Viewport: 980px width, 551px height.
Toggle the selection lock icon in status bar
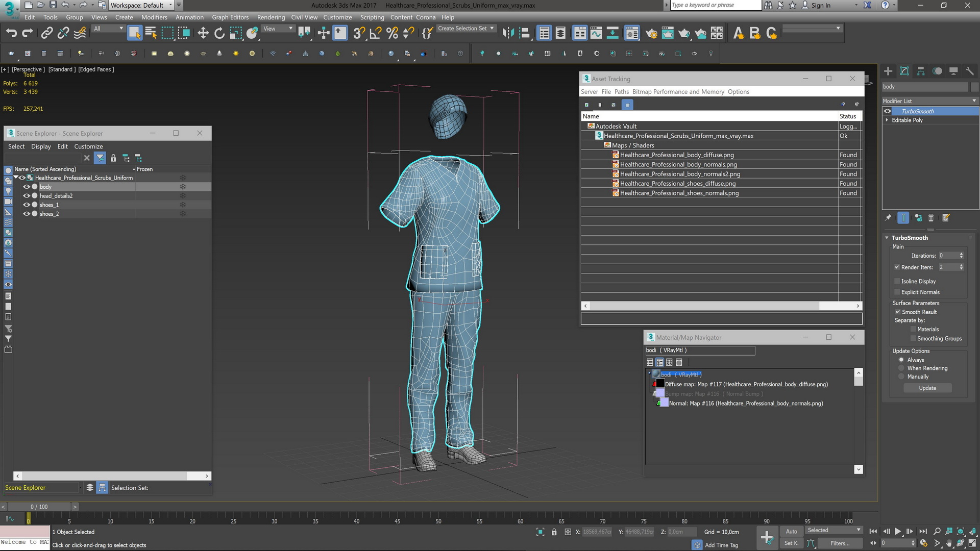click(554, 532)
